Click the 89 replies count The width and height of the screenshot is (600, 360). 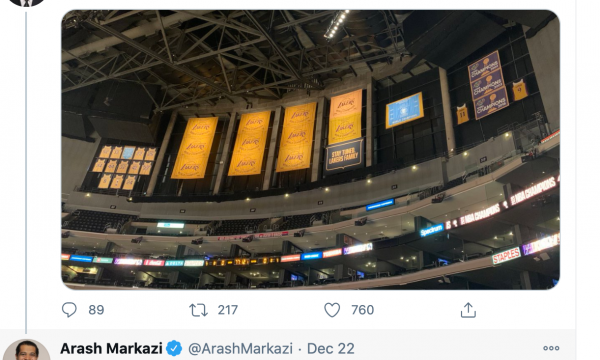coord(96,310)
